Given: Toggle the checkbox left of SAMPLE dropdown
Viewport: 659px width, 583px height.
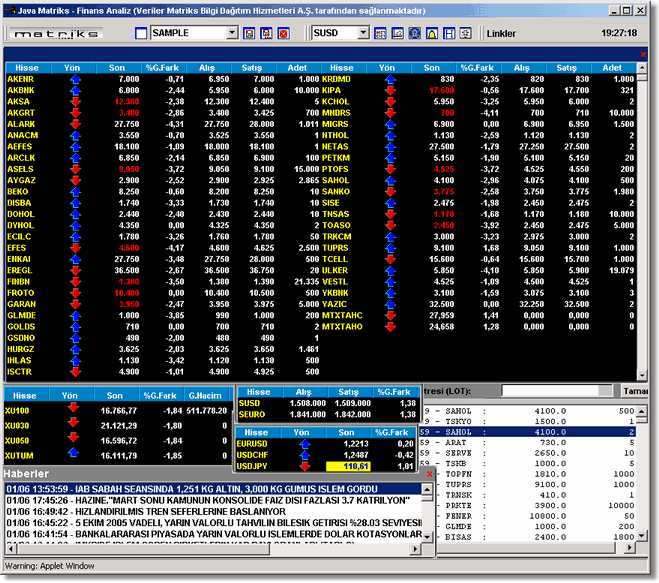Looking at the screenshot, I should coord(141,33).
